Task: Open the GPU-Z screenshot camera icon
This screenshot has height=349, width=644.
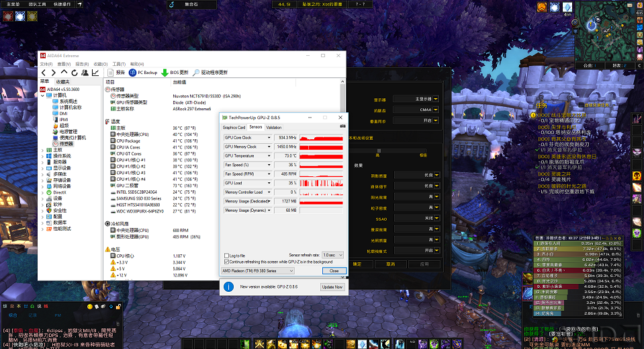Action: point(342,126)
